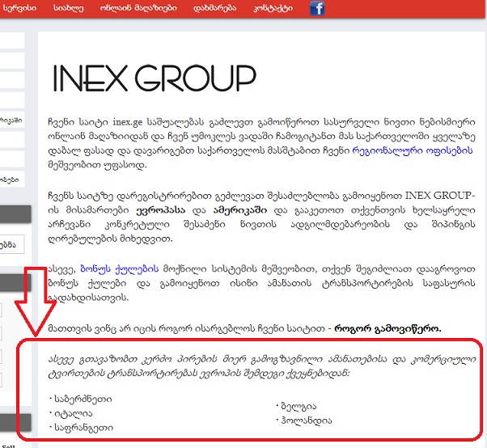The height and width of the screenshot is (448, 487).
Task: Click the bold ევროპასა text
Action: [x=160, y=210]
